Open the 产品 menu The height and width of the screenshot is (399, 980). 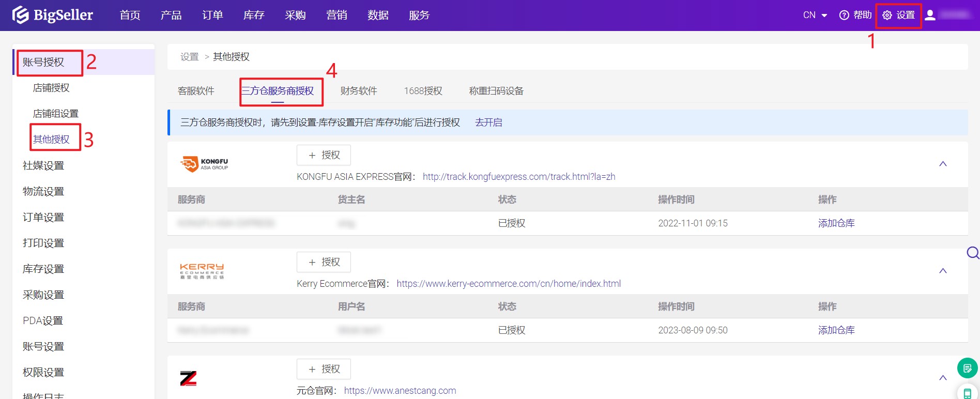point(171,15)
